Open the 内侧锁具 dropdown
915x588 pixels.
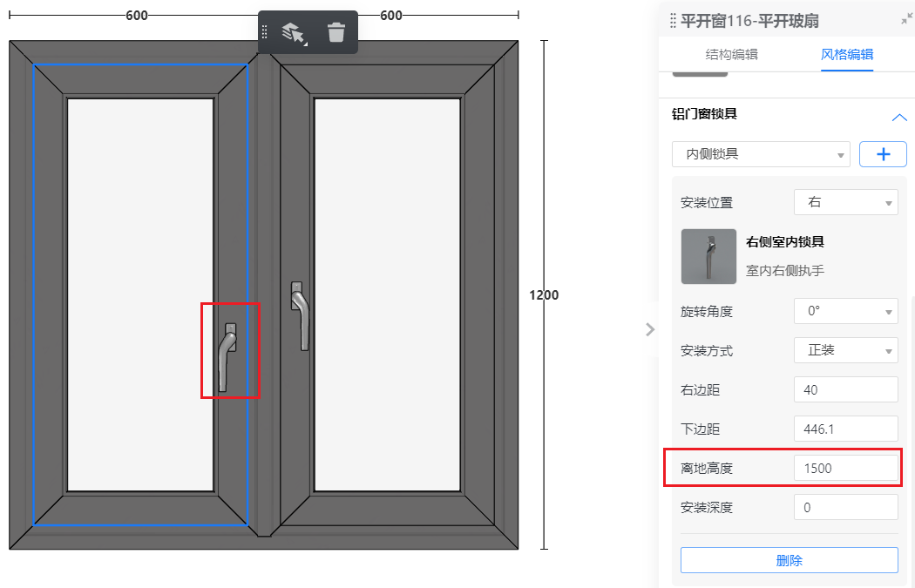pos(761,154)
